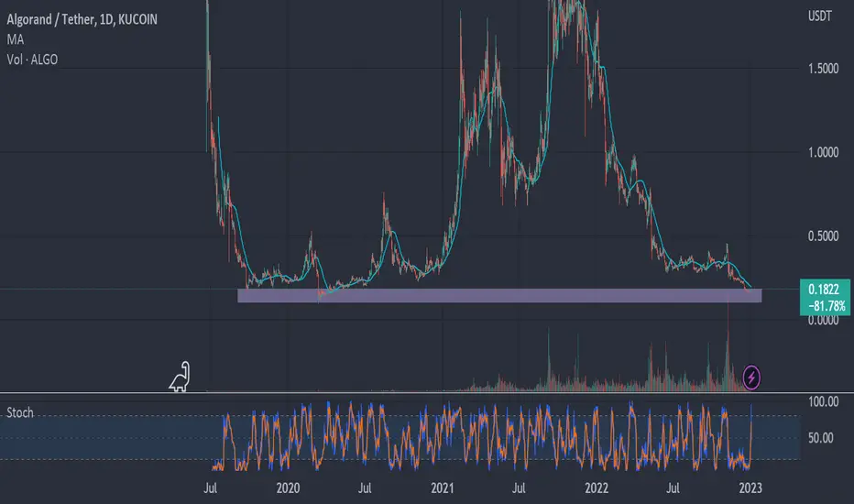The height and width of the screenshot is (504, 854).
Task: Click the 50.00 stochastic axis label
Action: point(820,438)
